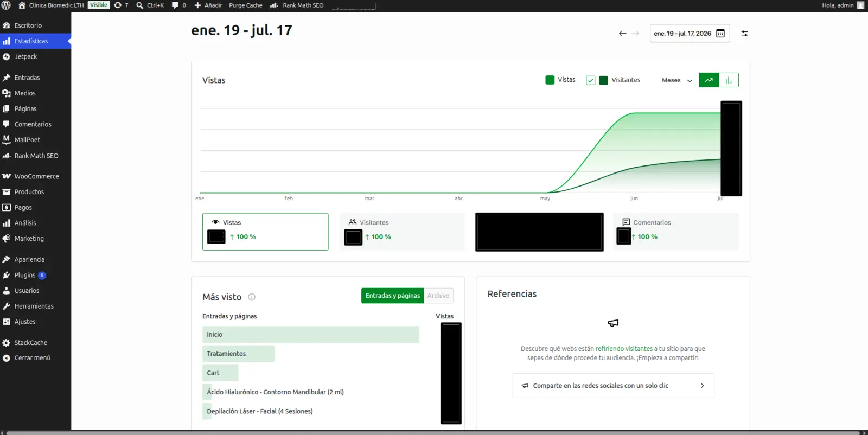Click the horizontal scrollbar at the page bottom
The height and width of the screenshot is (435, 868).
click(434, 433)
